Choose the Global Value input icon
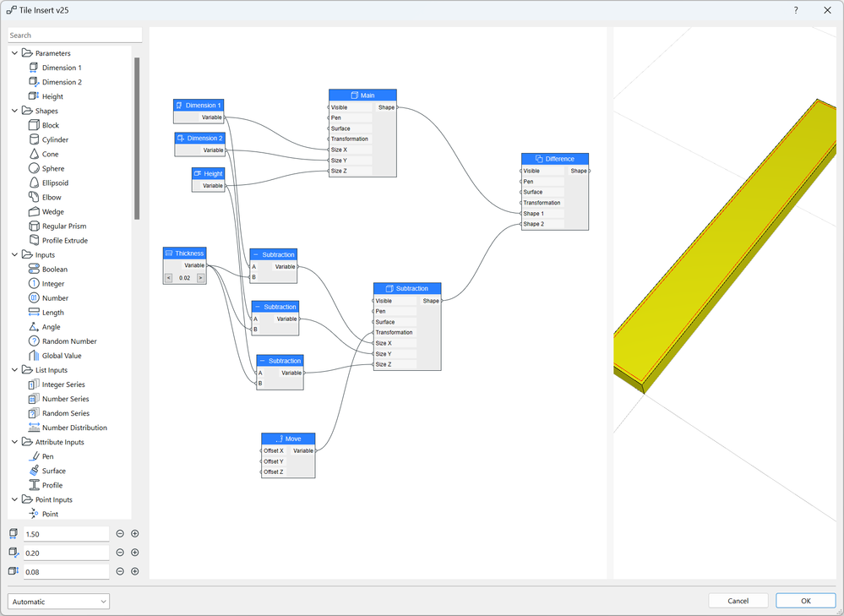This screenshot has height=616, width=844. click(x=34, y=356)
